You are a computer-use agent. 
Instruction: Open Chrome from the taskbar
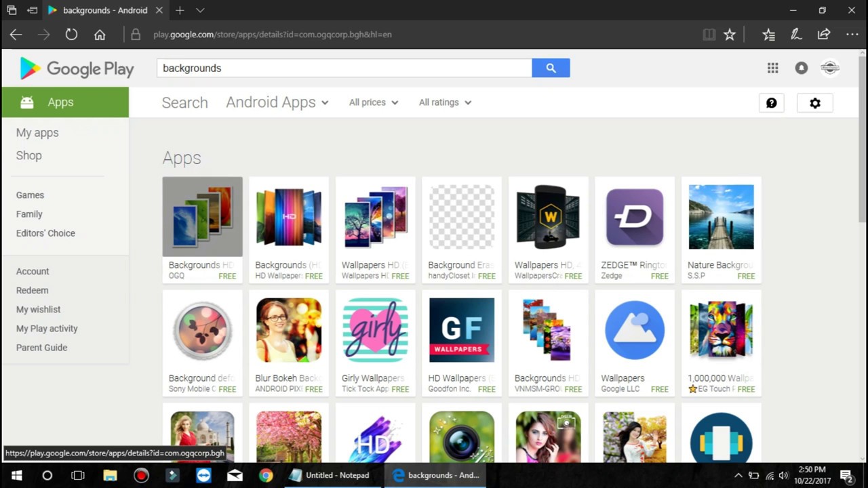pos(266,475)
